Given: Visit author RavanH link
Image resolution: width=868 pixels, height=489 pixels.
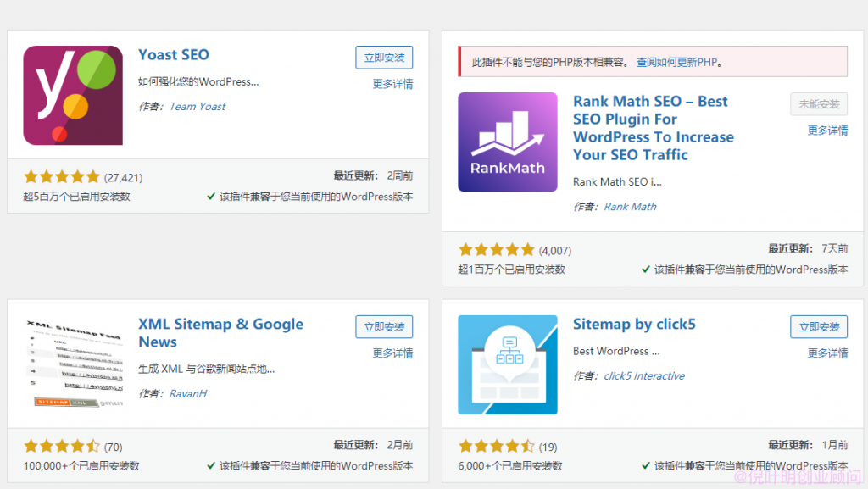Looking at the screenshot, I should [x=188, y=393].
